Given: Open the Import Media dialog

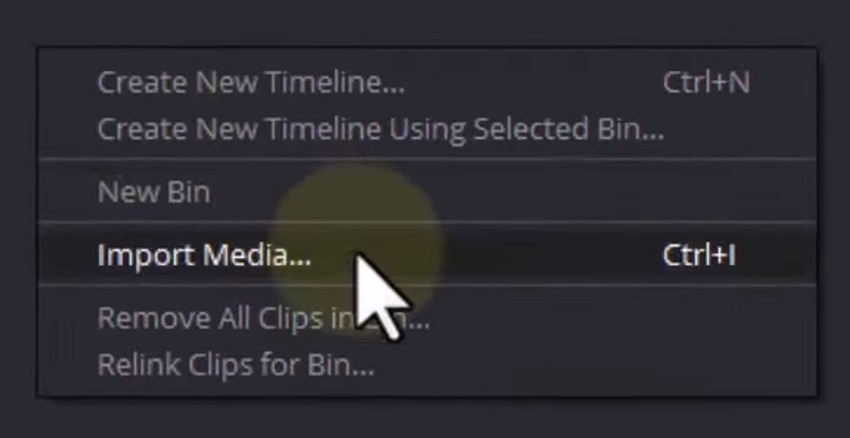Looking at the screenshot, I should pos(427,254).
